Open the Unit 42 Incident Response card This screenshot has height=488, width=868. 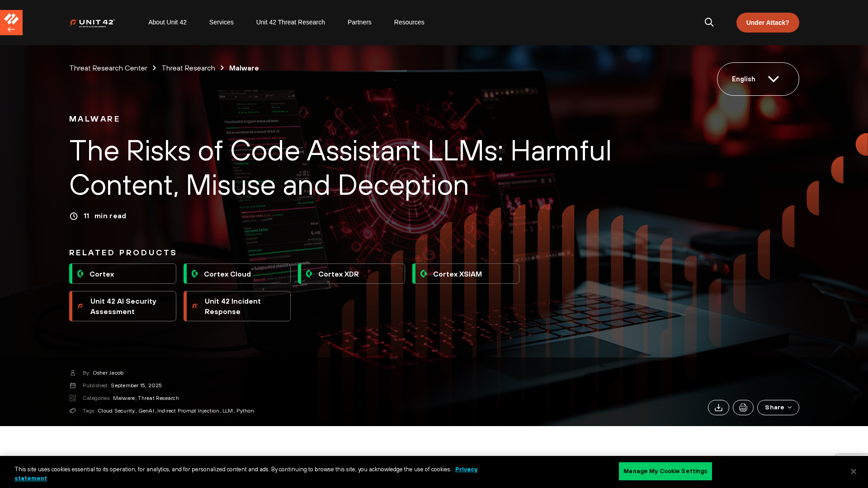237,306
